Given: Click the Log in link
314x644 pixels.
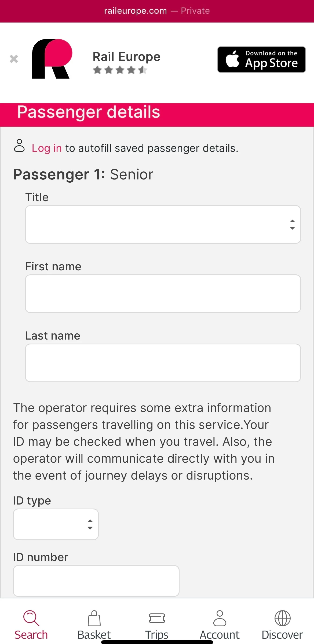Looking at the screenshot, I should click(47, 148).
